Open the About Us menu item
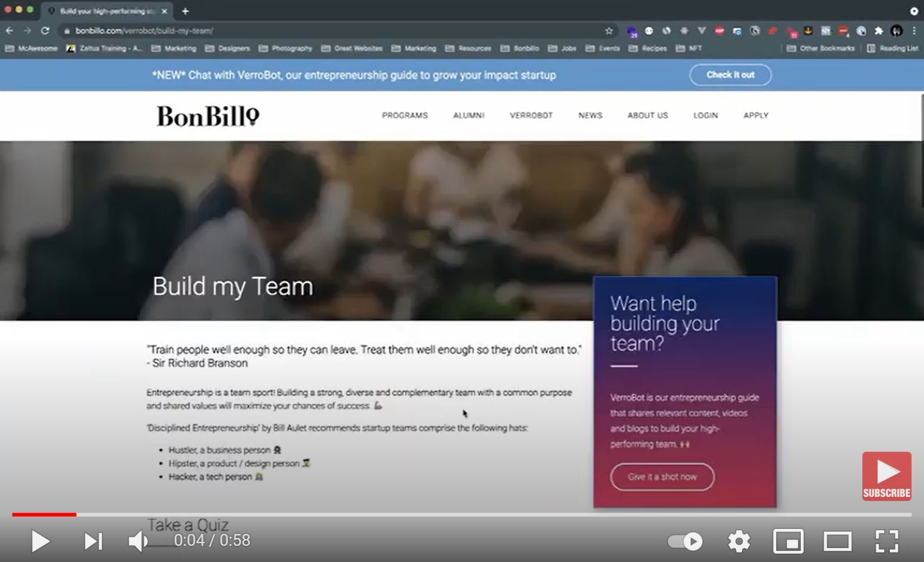 coord(647,115)
